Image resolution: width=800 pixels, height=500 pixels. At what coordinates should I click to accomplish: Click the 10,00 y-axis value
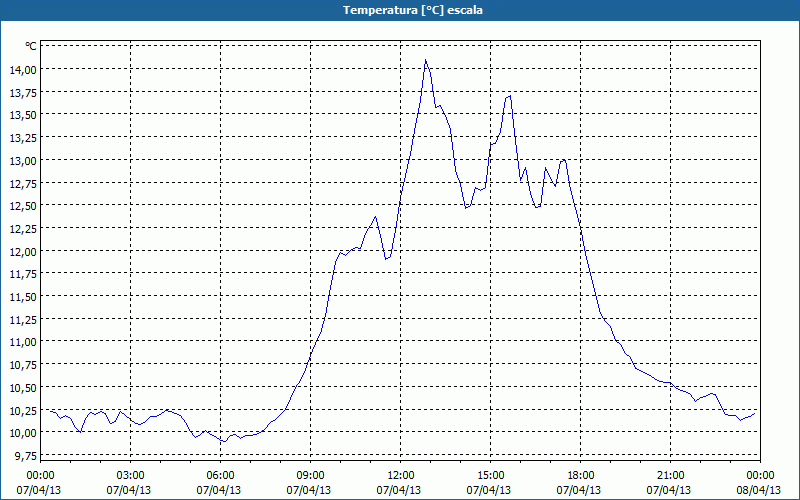[x=23, y=433]
